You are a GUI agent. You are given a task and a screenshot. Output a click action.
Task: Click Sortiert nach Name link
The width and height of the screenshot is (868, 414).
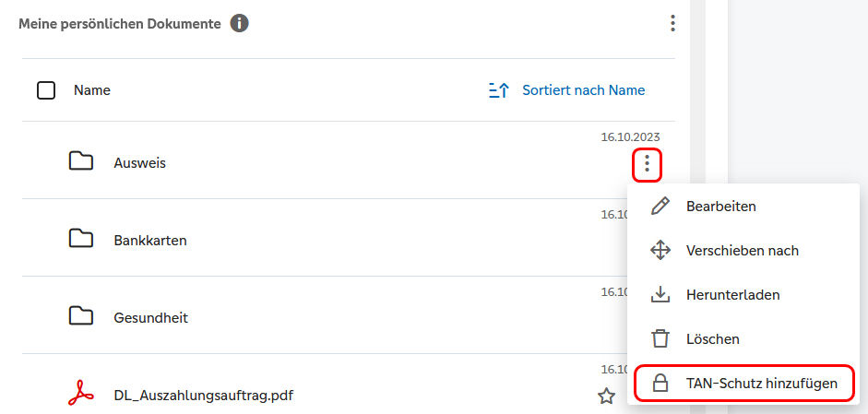point(584,90)
